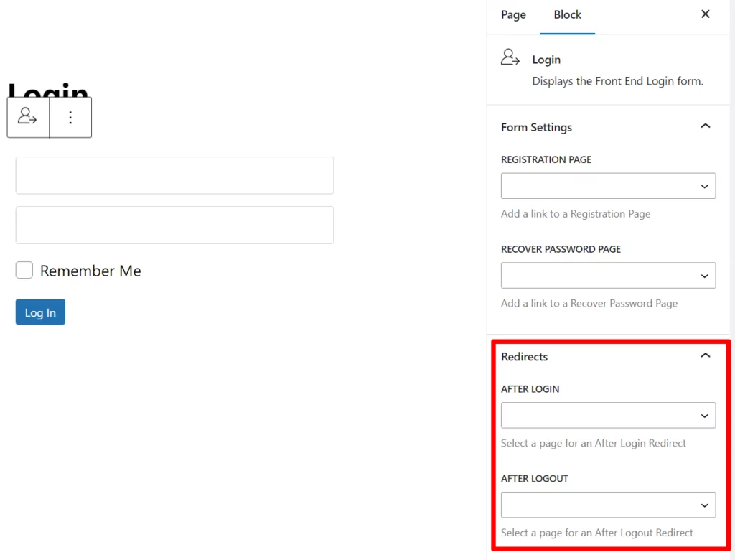Click the 'RECOVER PASSWORD PAGE' field label
The image size is (735, 560).
pos(561,249)
